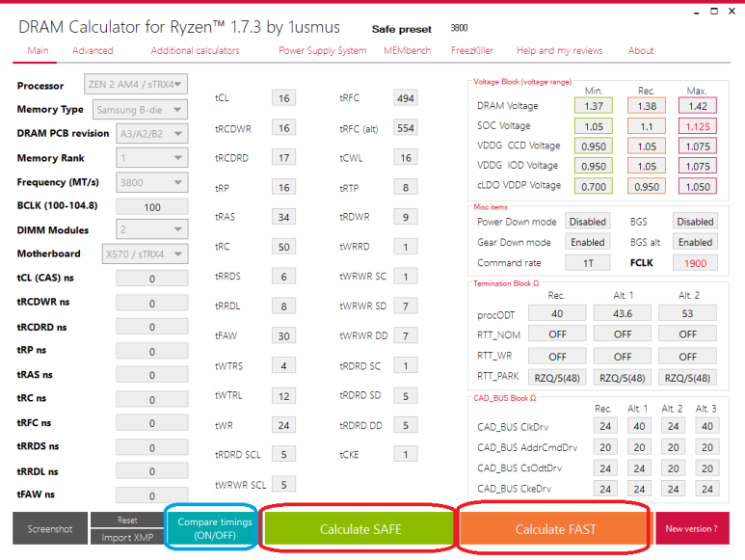Image resolution: width=745 pixels, height=560 pixels.
Task: Select the FCLK value 1900
Action: (695, 263)
